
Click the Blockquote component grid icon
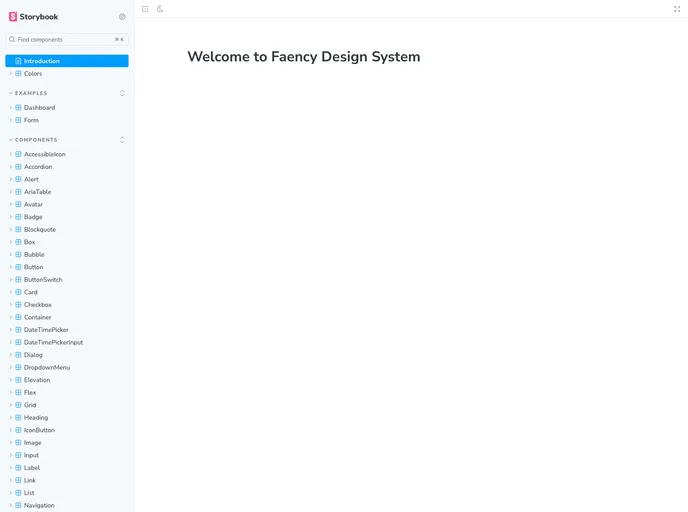(18, 229)
